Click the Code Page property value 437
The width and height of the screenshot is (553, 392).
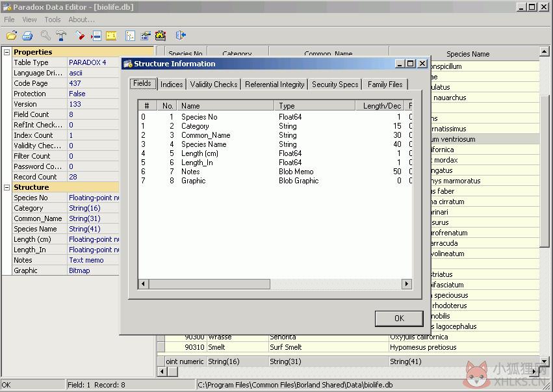[x=75, y=83]
